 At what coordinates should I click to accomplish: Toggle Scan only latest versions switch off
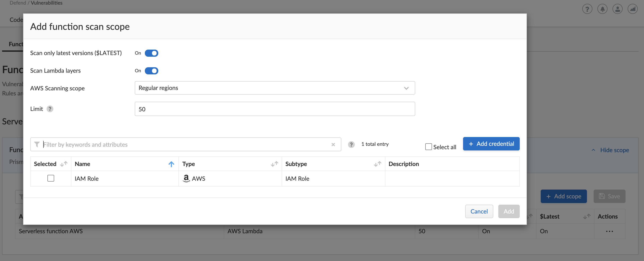pyautogui.click(x=152, y=53)
